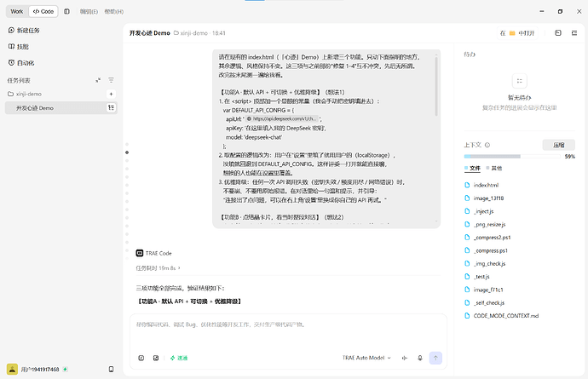Send the message with arrow button
This screenshot has height=379, width=588.
coord(435,358)
